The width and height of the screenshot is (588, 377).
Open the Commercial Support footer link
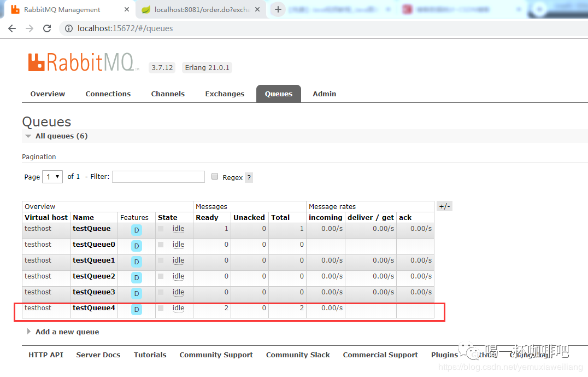click(380, 355)
